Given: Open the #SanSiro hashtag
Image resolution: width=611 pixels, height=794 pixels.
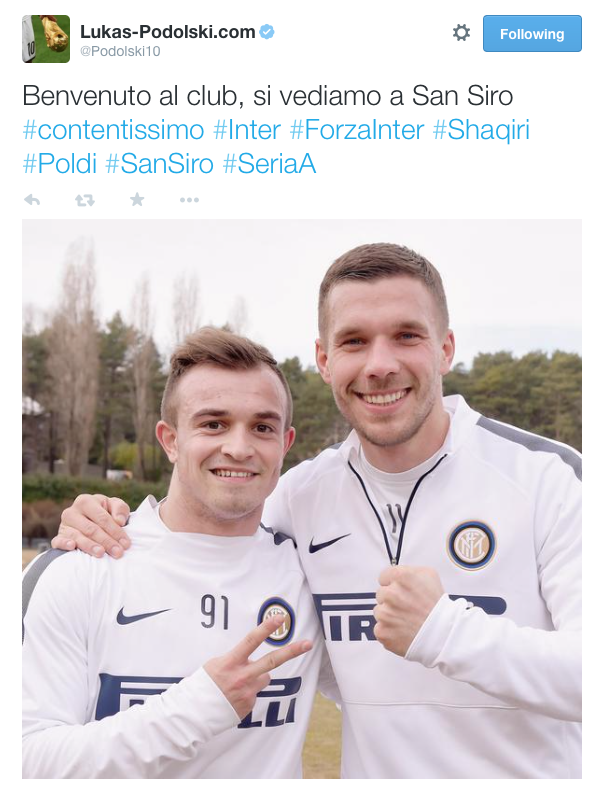Looking at the screenshot, I should pyautogui.click(x=159, y=164).
